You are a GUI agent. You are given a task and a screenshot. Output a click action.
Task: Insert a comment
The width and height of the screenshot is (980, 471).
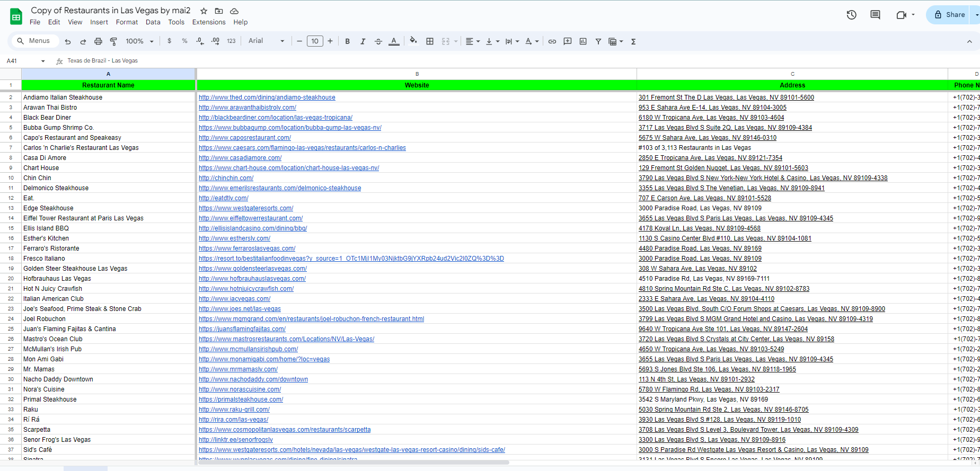(568, 41)
